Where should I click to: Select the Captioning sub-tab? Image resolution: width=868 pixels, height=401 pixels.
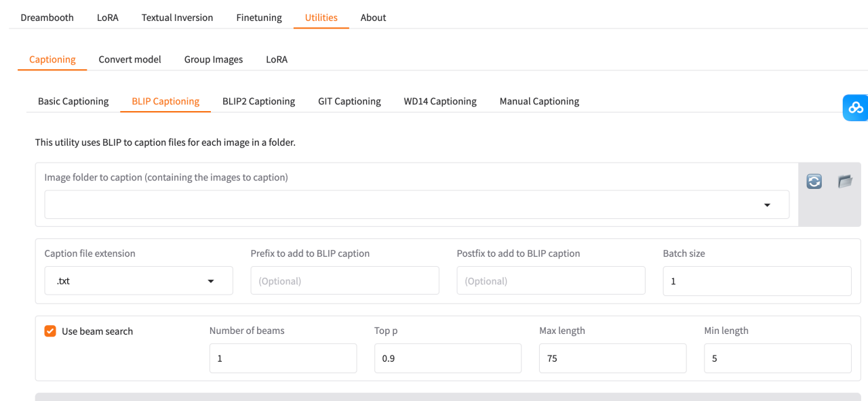click(52, 60)
